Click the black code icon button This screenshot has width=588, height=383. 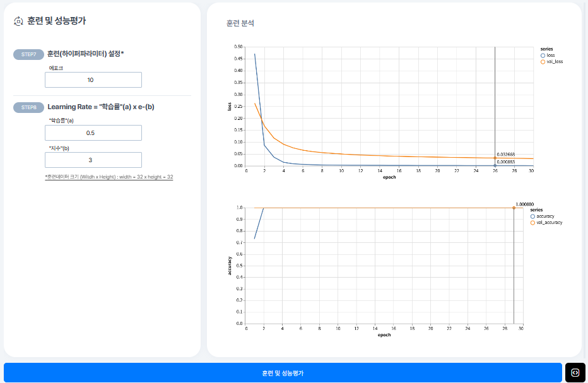coord(575,372)
